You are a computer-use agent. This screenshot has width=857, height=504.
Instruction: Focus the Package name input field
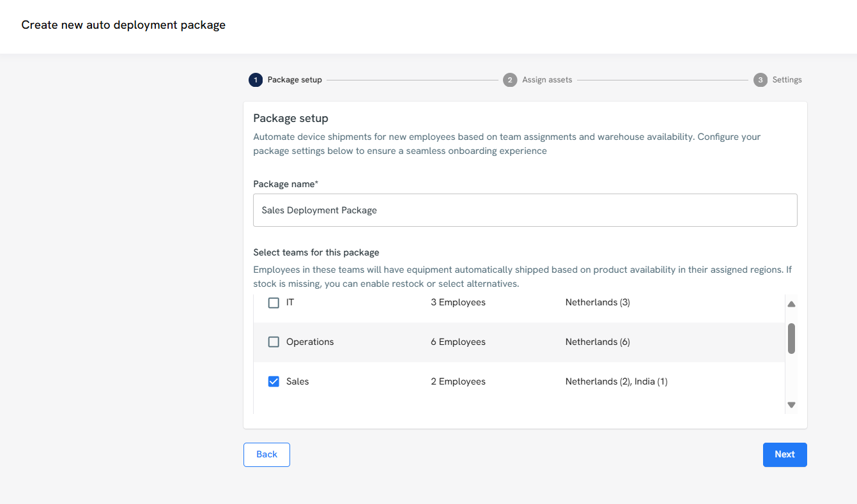tap(525, 210)
